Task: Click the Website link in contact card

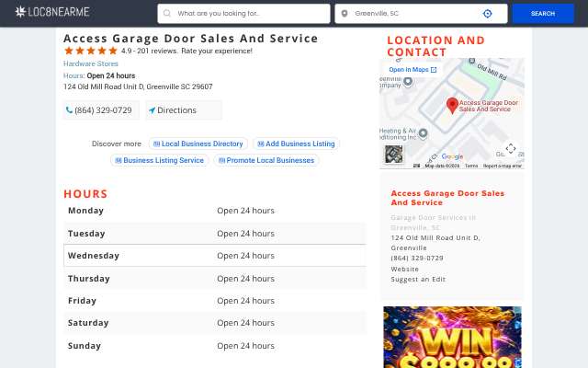Action: (x=404, y=270)
